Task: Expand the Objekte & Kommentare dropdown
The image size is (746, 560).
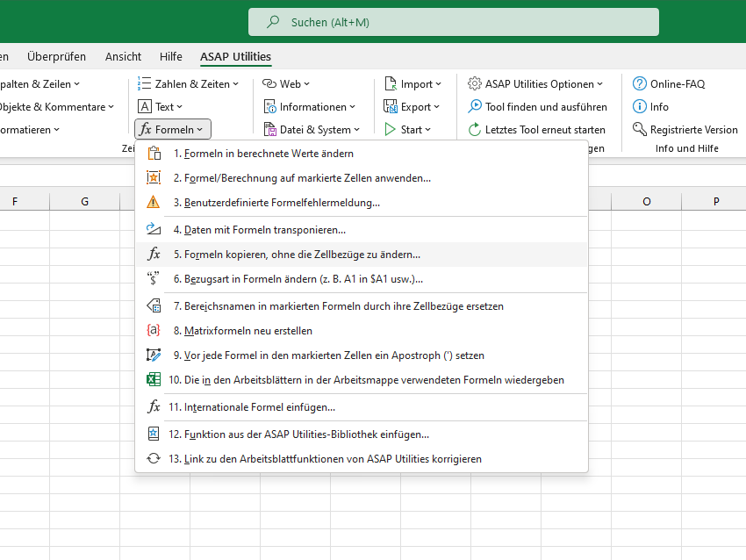Action: click(x=57, y=106)
